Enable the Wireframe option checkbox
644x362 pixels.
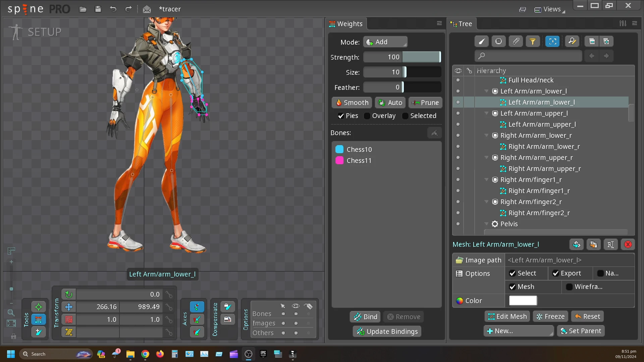(x=569, y=287)
